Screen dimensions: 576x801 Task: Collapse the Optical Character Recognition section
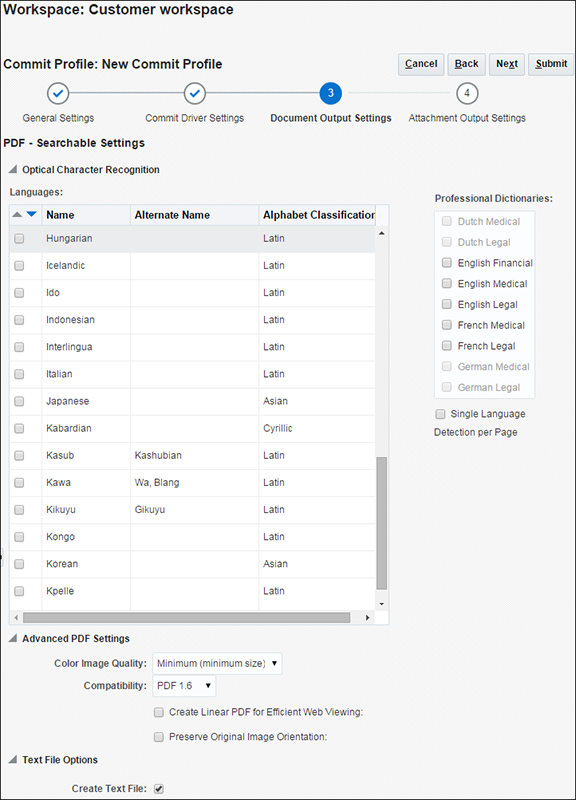pos(13,169)
